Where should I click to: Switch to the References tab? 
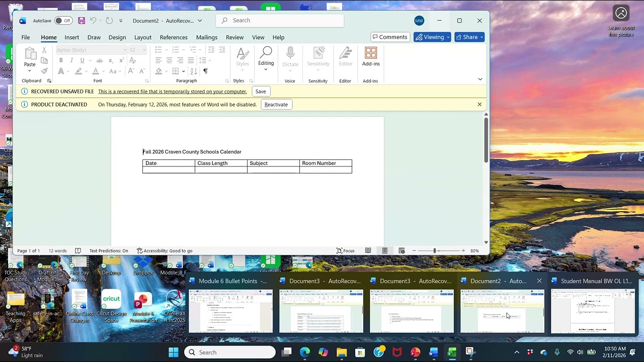coord(174,37)
